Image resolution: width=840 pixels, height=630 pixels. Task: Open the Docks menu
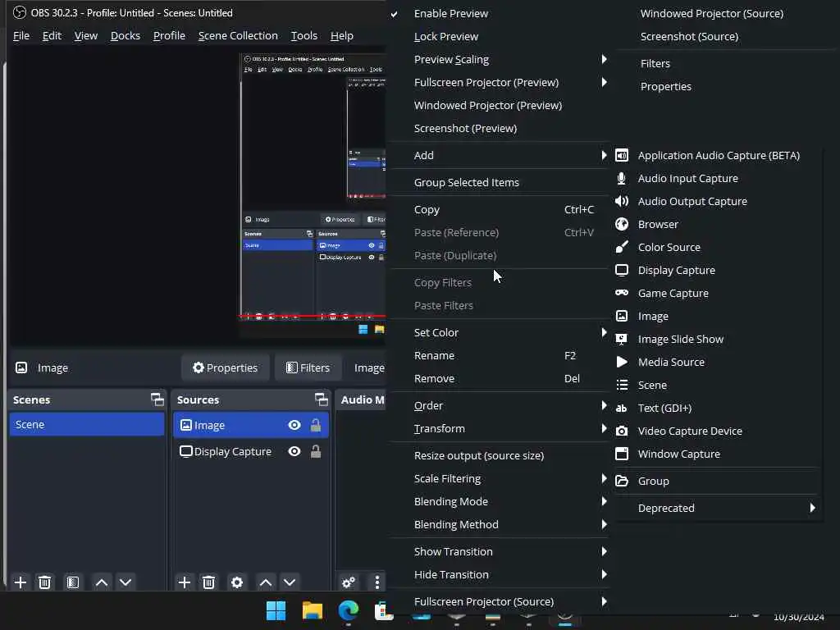pyautogui.click(x=126, y=36)
